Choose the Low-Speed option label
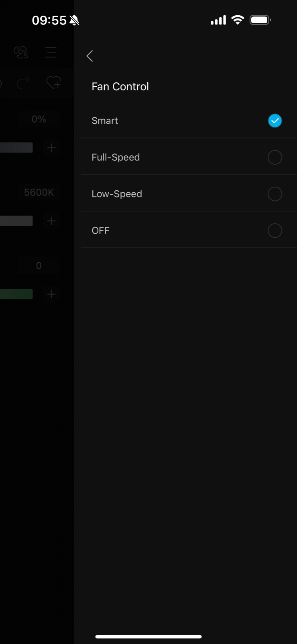This screenshot has width=297, height=644. [x=117, y=194]
